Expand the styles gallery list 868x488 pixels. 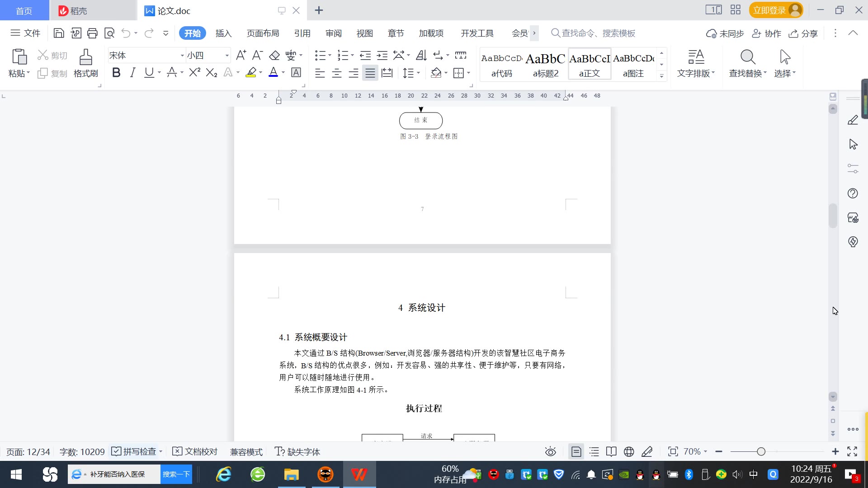coord(661,76)
